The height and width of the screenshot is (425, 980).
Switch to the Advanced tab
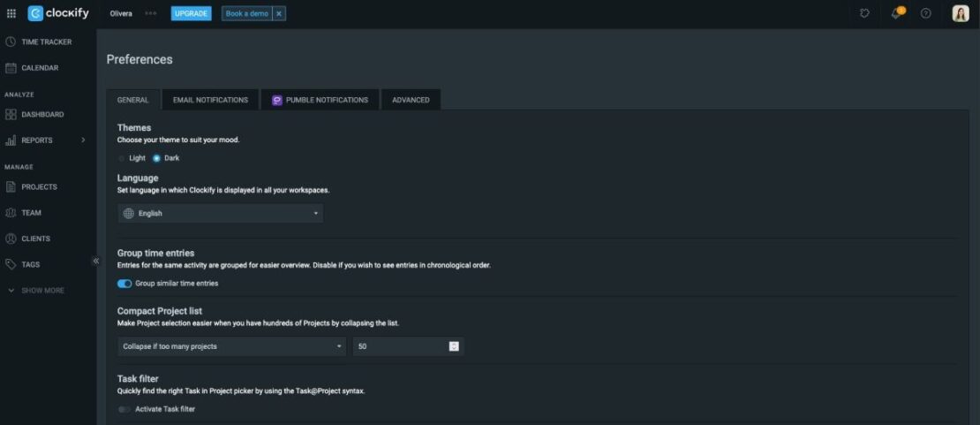click(x=411, y=100)
